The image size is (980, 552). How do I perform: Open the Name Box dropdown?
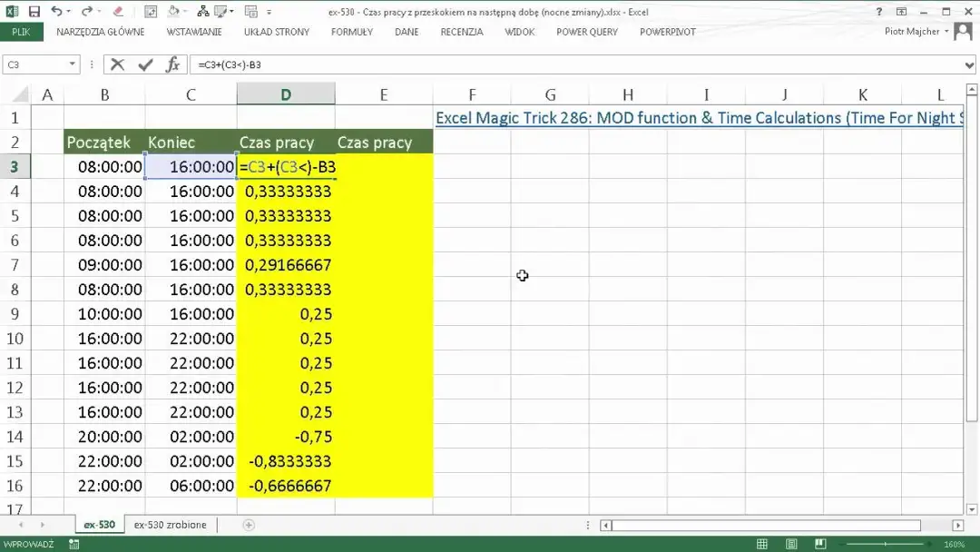coord(73,64)
